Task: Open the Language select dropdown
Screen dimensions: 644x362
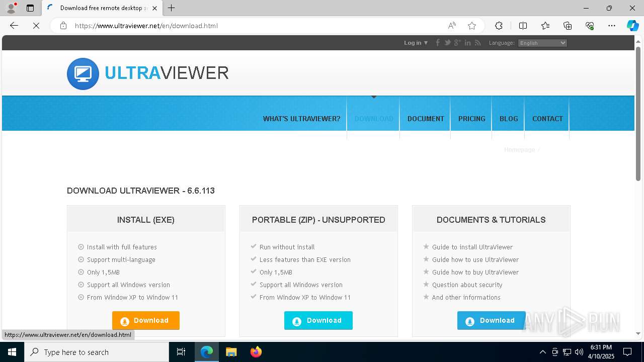Action: point(542,43)
